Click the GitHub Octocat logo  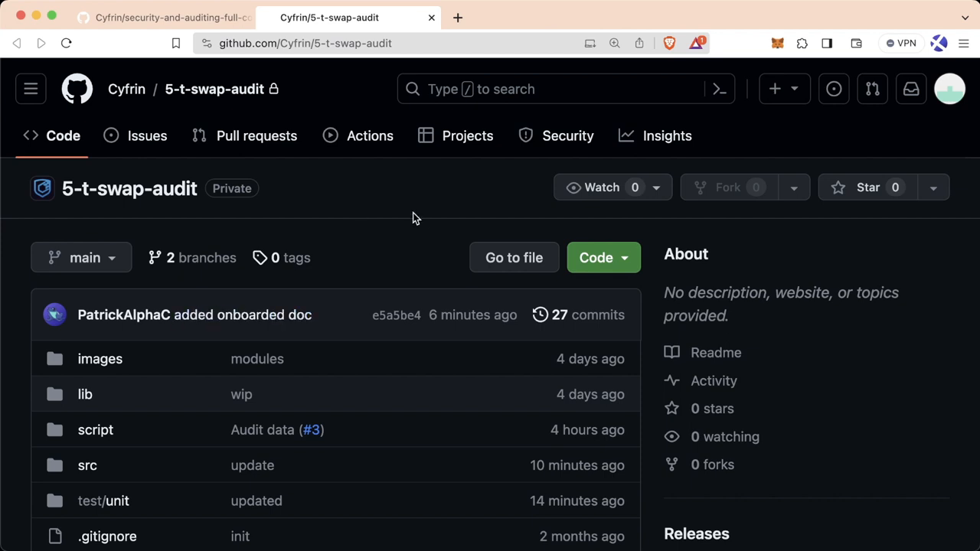tap(77, 89)
